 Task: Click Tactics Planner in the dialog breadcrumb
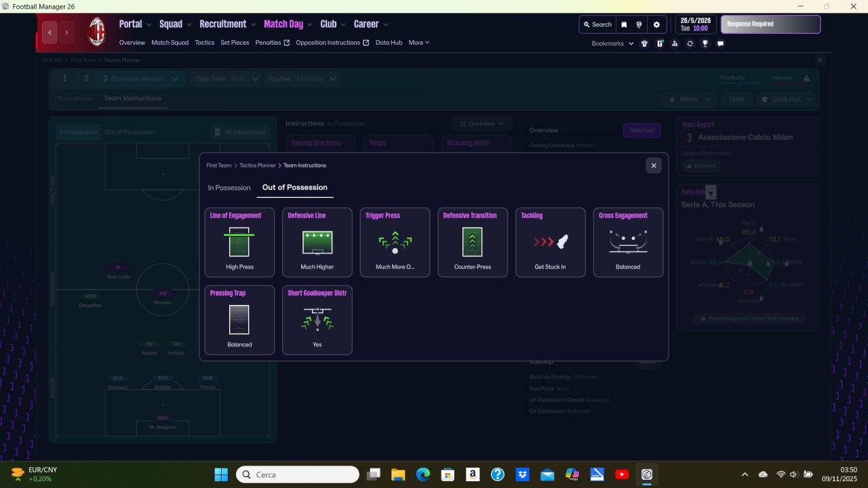click(258, 165)
